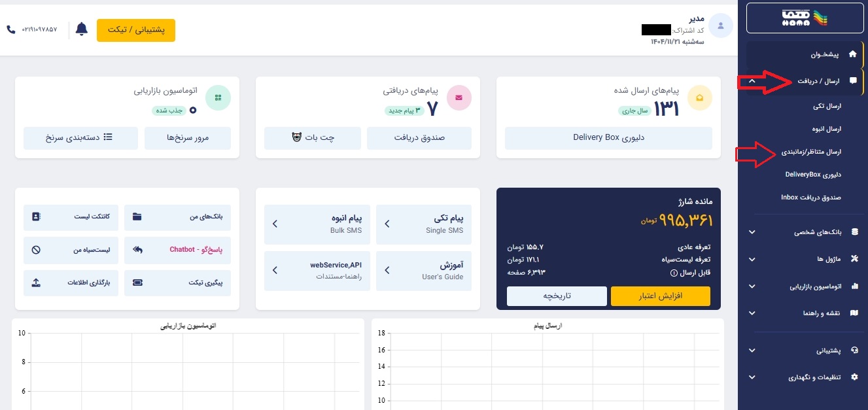Click the received messages pink icon
This screenshot has height=410, width=868.
tap(459, 98)
